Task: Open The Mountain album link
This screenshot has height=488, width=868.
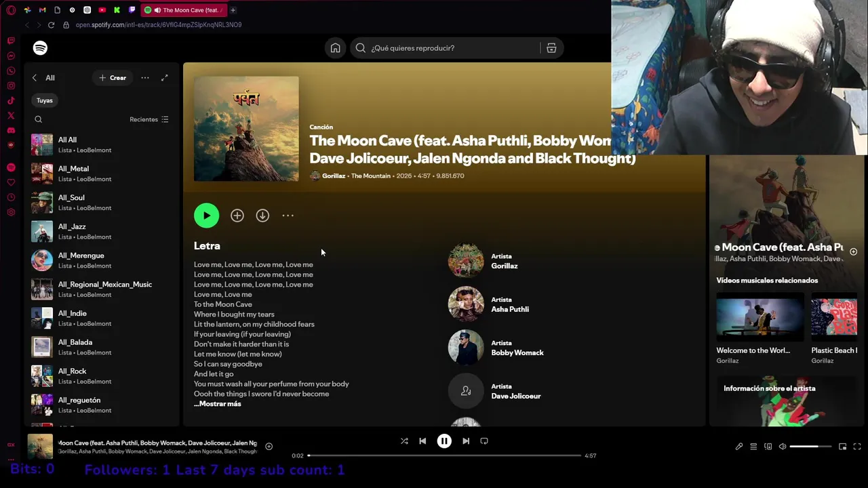Action: [371, 176]
